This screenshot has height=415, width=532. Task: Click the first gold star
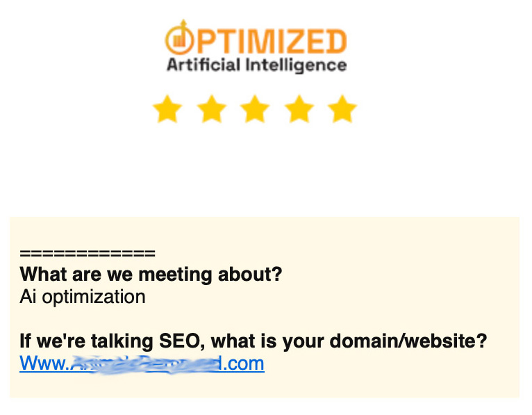pos(167,110)
